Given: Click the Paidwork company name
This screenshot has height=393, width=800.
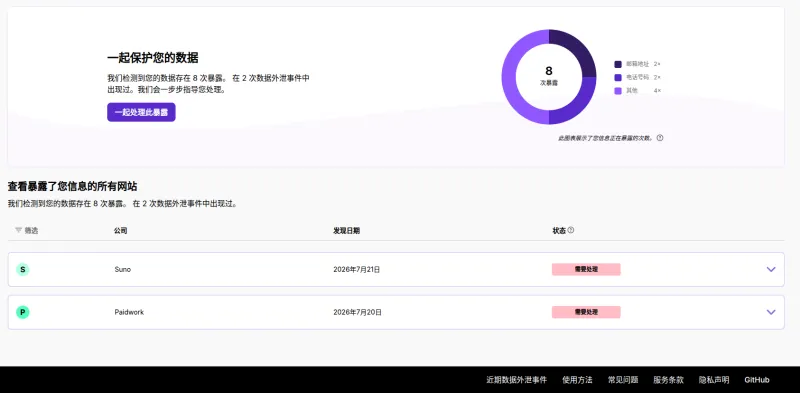Looking at the screenshot, I should [x=129, y=312].
